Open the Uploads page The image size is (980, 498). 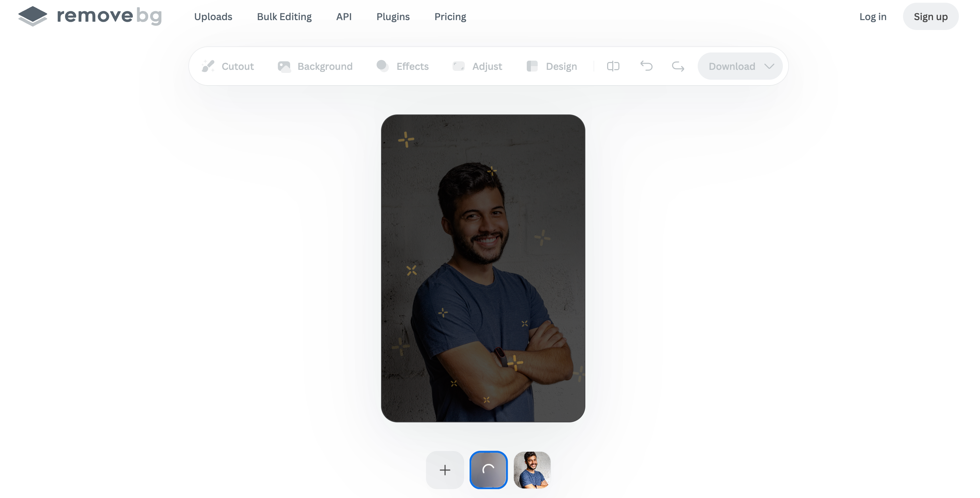[x=213, y=17]
